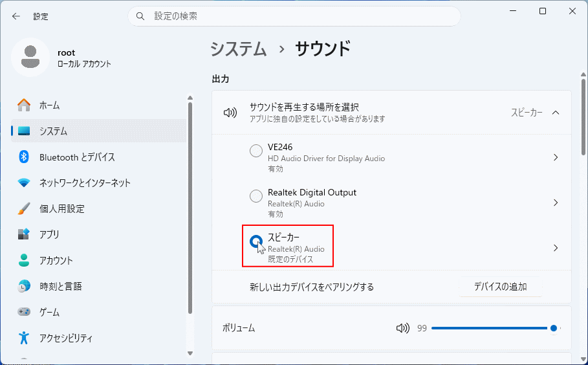588x365 pixels.
Task: Open Bluetooth とデバイス settings
Action: click(x=98, y=157)
